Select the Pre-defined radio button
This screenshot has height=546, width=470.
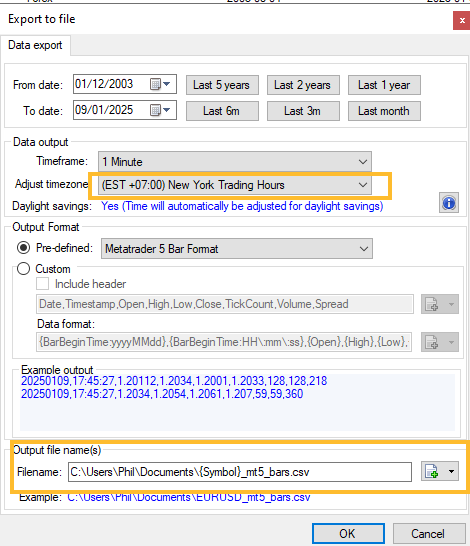(x=24, y=248)
